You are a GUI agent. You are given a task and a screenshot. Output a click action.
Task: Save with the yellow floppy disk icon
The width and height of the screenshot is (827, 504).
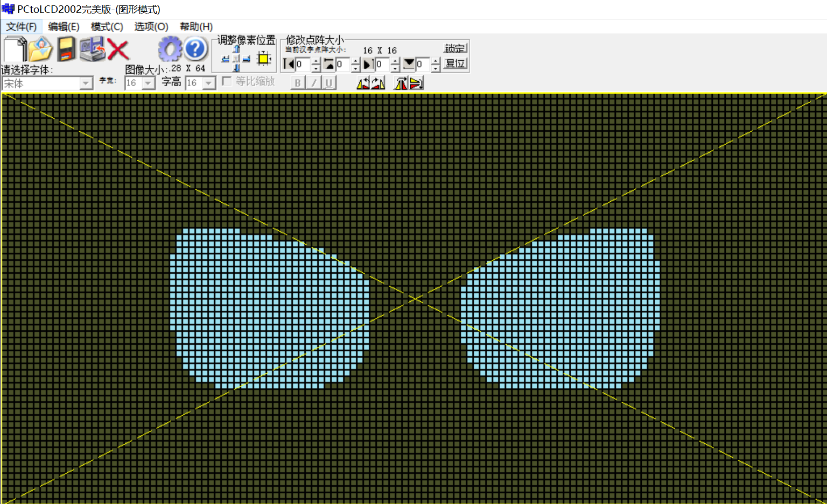[66, 49]
